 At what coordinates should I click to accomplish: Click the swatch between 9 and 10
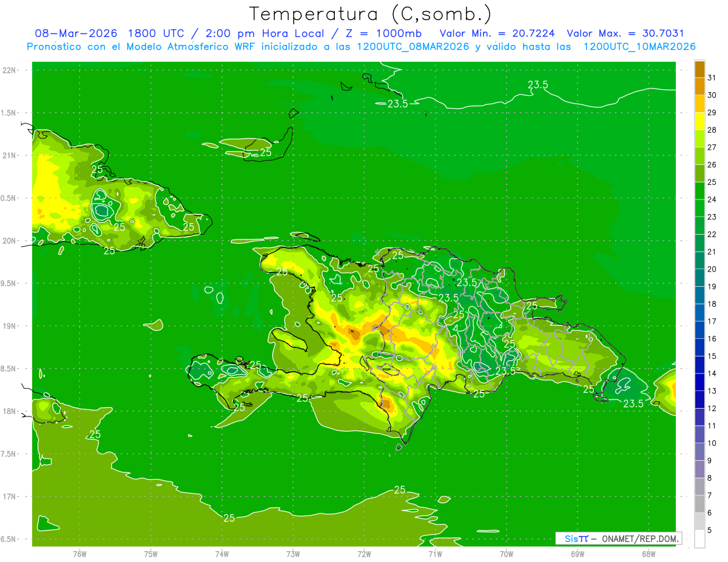point(699,452)
